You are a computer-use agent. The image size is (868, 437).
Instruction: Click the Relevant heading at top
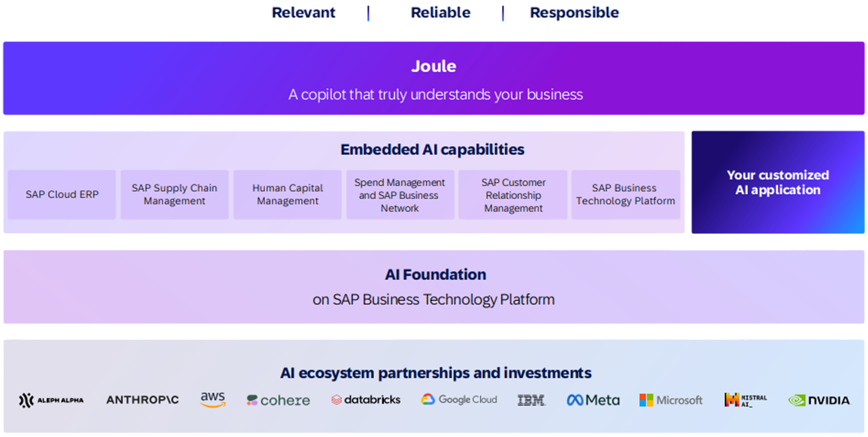pyautogui.click(x=303, y=12)
